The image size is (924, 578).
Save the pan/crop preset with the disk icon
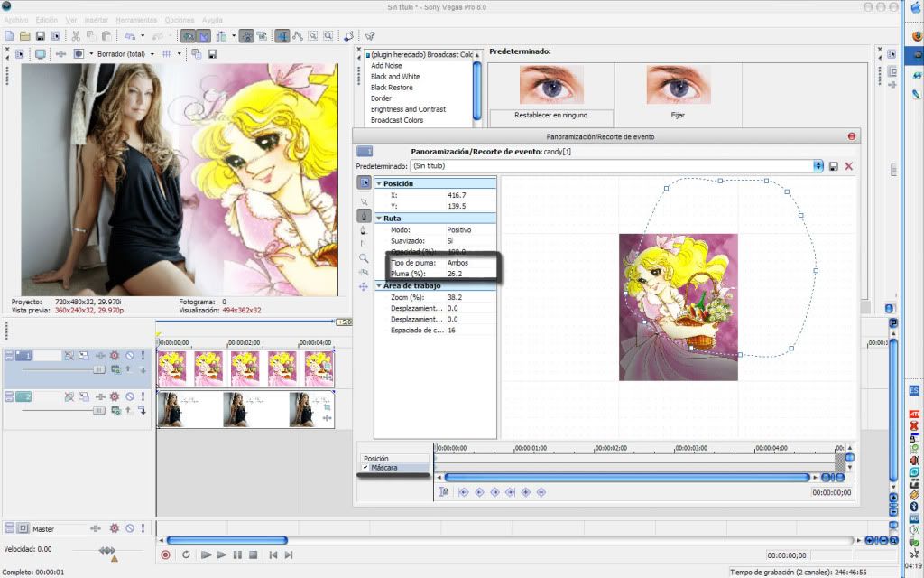833,166
